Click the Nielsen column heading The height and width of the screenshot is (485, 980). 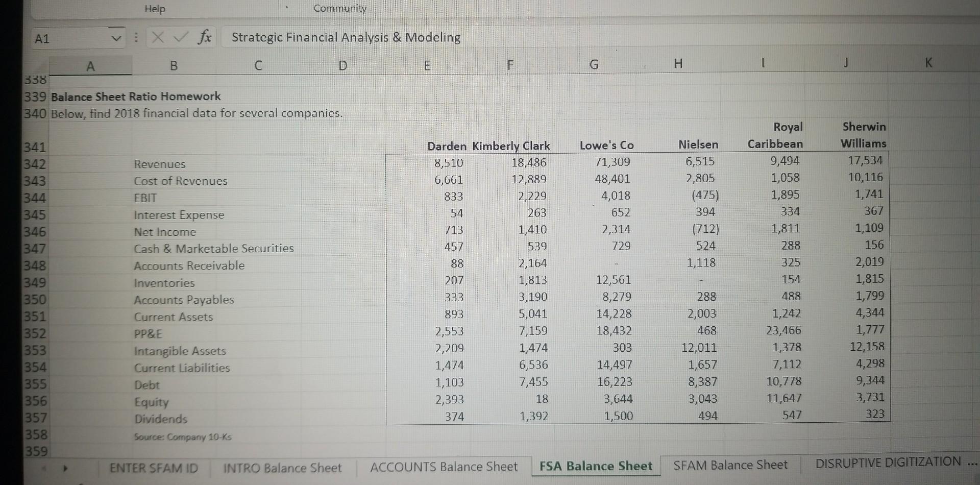point(698,144)
